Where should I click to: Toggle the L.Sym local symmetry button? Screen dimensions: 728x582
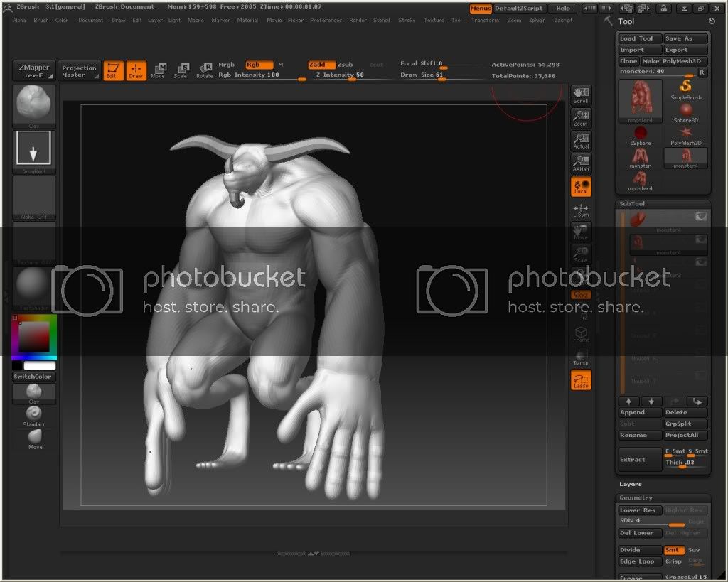(x=581, y=210)
